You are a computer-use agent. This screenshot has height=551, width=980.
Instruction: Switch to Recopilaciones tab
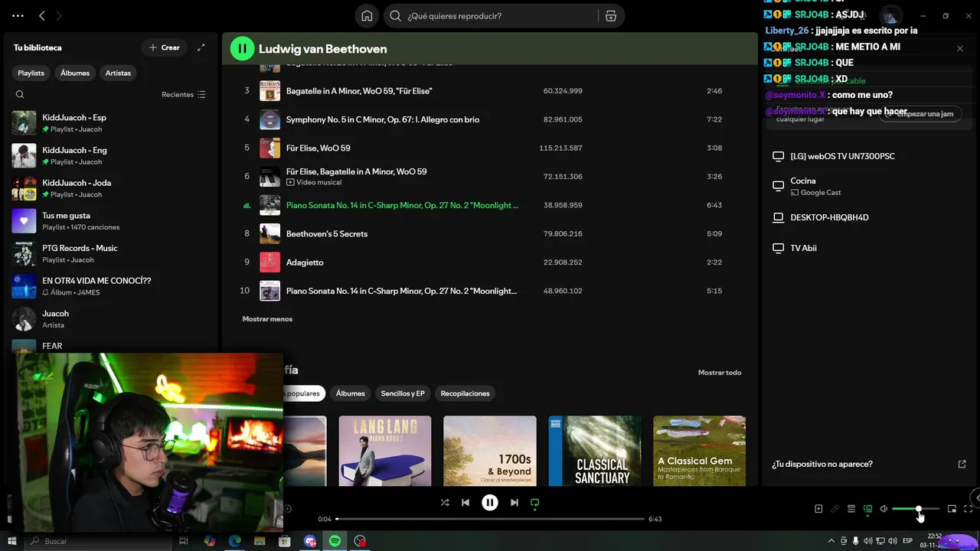(x=465, y=393)
